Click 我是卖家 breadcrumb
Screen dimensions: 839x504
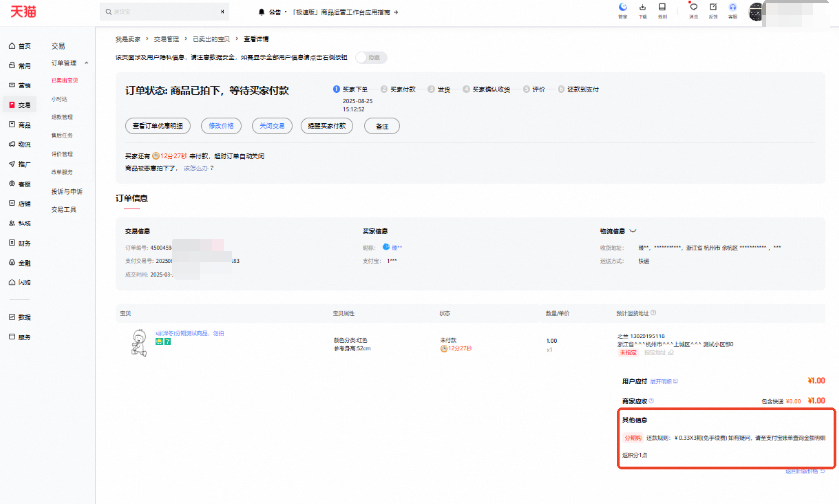(x=128, y=39)
